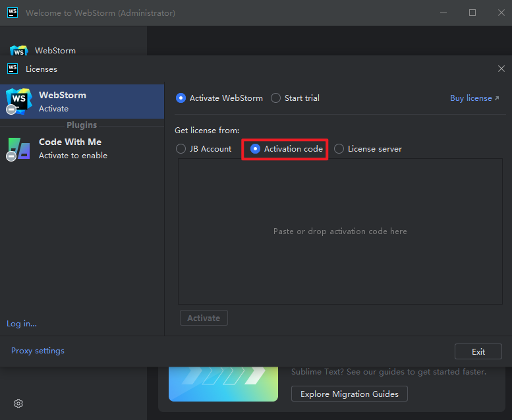Click the Exit button
The image size is (512, 420).
478,351
